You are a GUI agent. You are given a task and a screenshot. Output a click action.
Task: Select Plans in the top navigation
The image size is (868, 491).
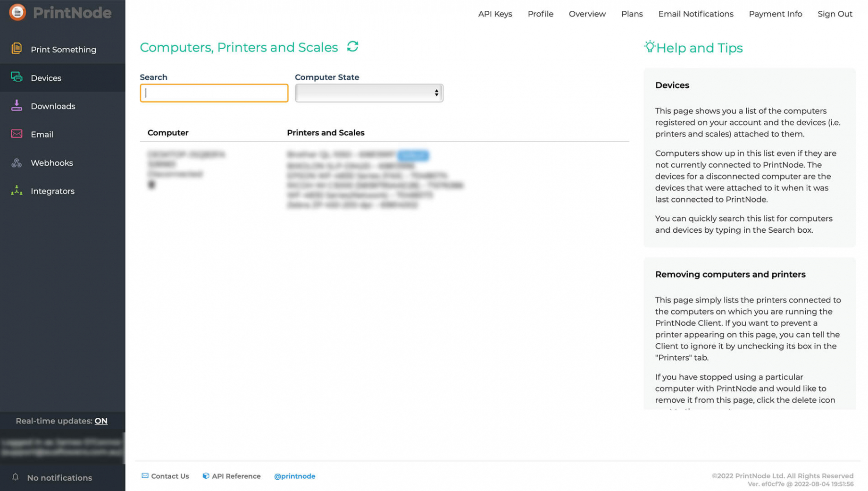632,14
